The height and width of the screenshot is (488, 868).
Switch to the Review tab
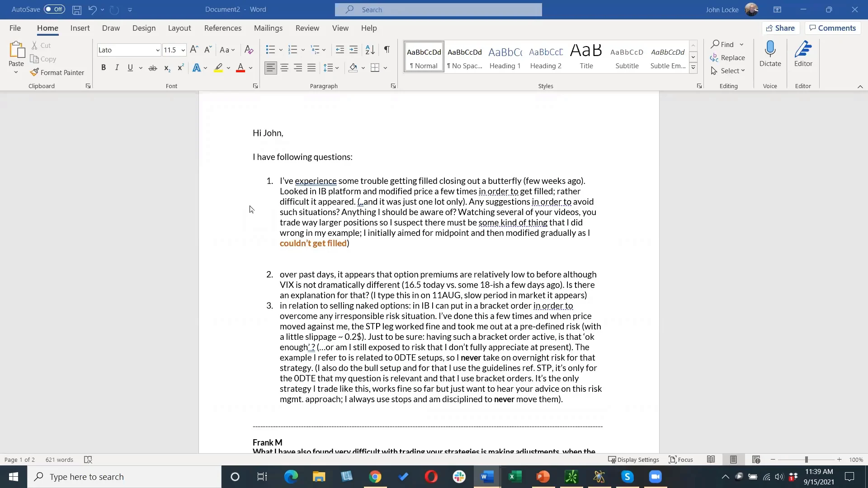[307, 28]
